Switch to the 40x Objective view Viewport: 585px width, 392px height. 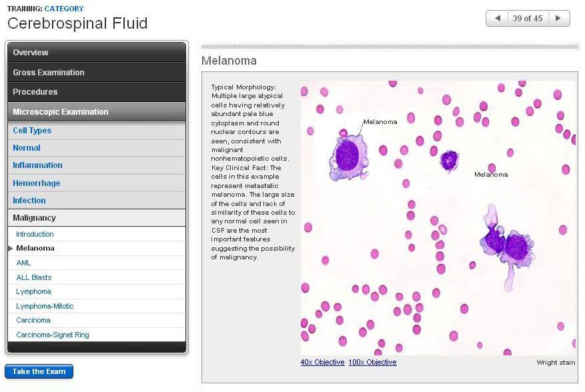(x=322, y=362)
